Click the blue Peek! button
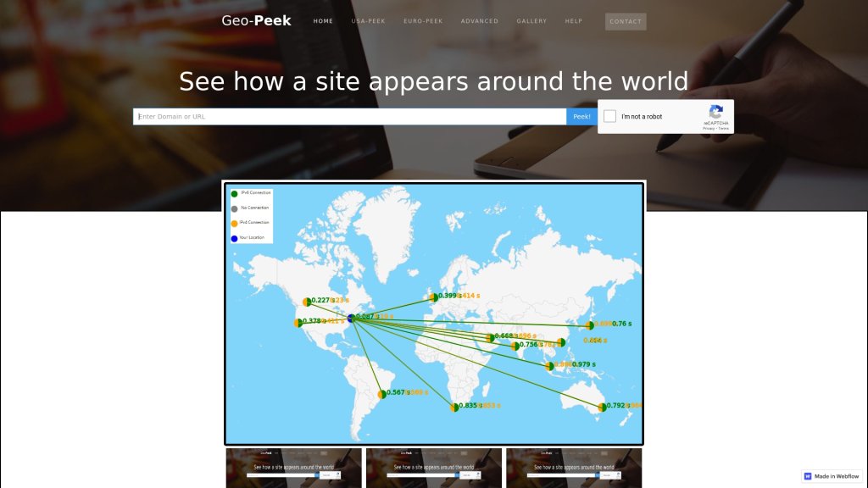The image size is (868, 488). 581,117
